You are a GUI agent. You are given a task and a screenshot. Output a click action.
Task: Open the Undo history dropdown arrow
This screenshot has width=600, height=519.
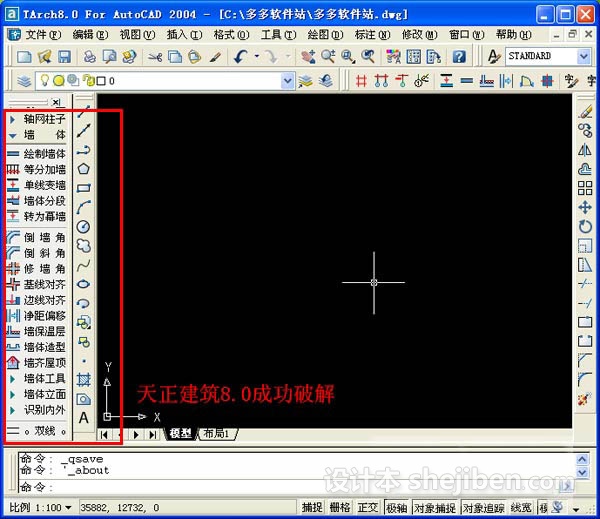(x=256, y=56)
